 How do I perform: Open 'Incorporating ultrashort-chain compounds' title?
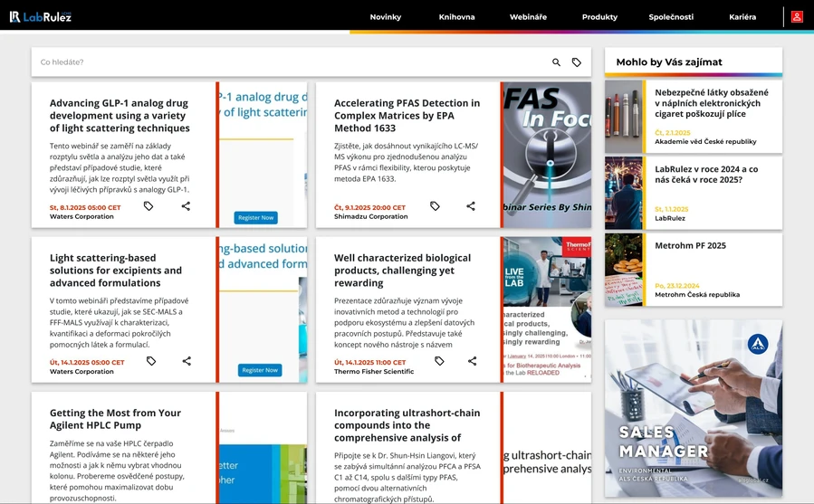[407, 425]
